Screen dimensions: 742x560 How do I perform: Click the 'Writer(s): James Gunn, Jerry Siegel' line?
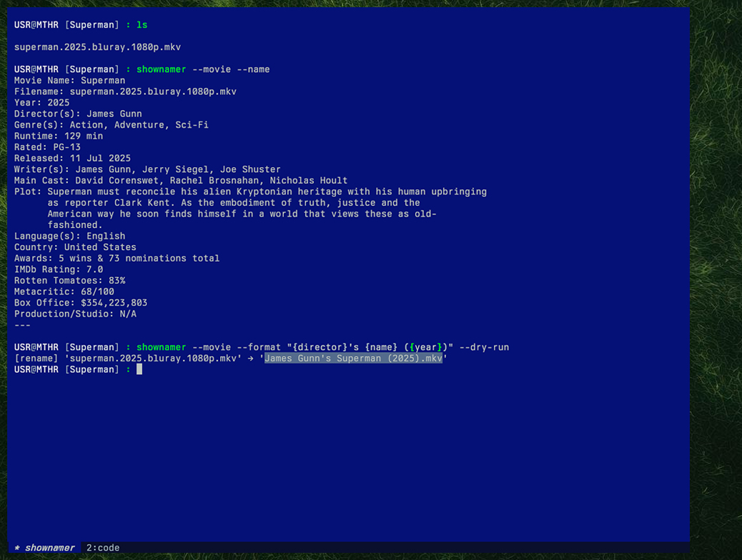point(147,169)
